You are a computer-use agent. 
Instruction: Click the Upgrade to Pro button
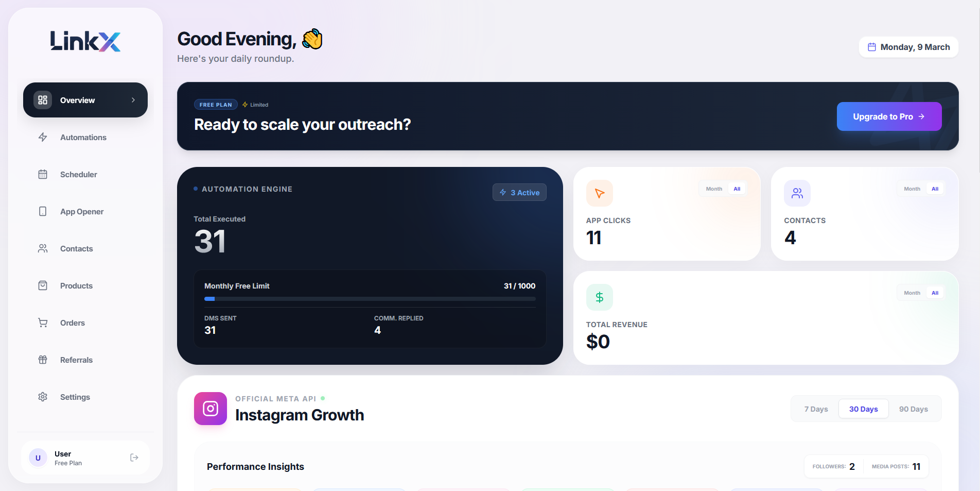pyautogui.click(x=889, y=116)
